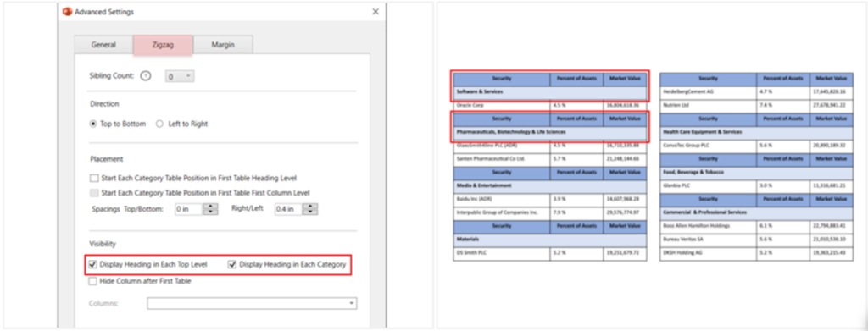Click the Food, Beverage & Tobacco row
The width and height of the screenshot is (868, 331).
tap(756, 172)
